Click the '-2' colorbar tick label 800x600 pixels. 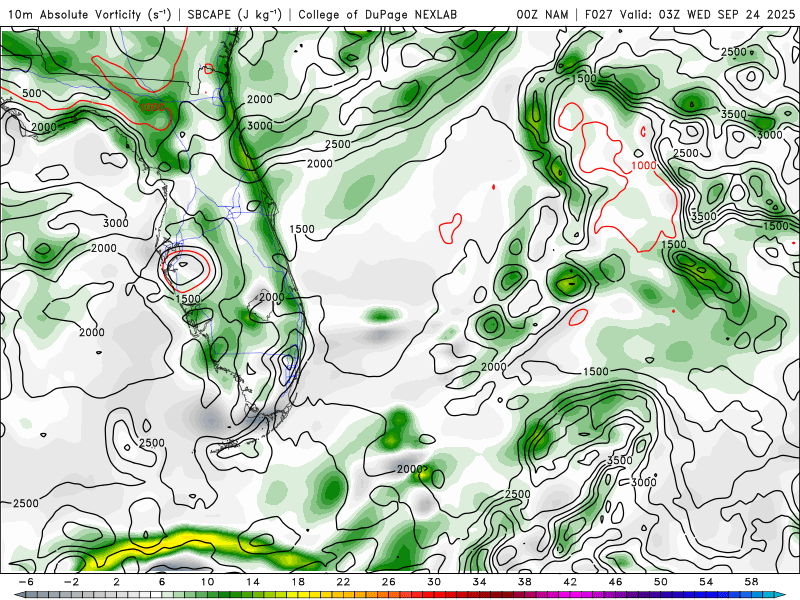pyautogui.click(x=71, y=582)
